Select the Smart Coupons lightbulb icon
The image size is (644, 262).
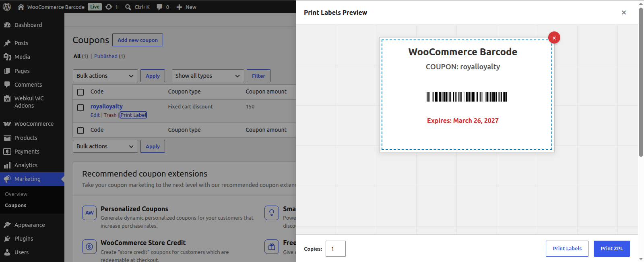point(272,213)
